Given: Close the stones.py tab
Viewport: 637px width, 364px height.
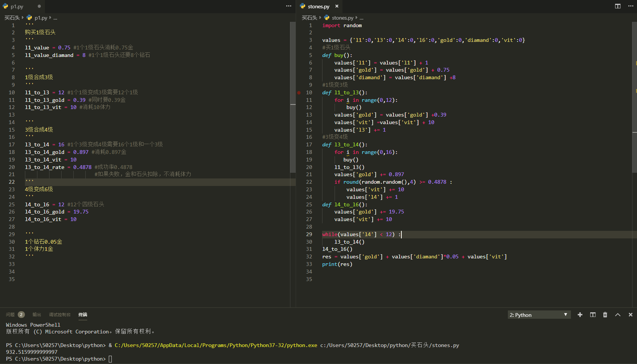Looking at the screenshot, I should pyautogui.click(x=337, y=6).
